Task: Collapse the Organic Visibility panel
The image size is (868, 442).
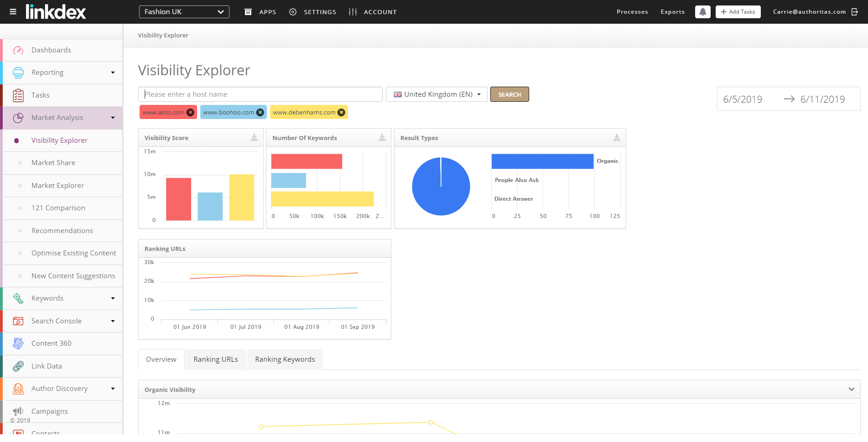Action: (851, 390)
